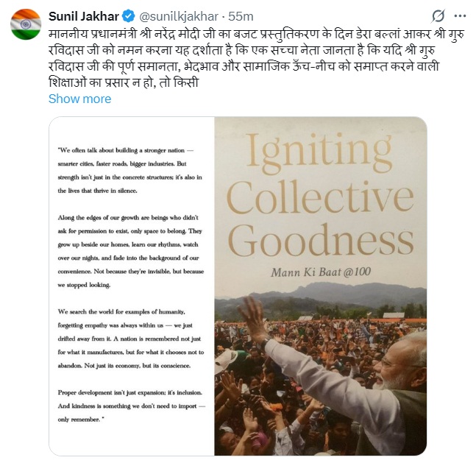Image resolution: width=476 pixels, height=463 pixels.
Task: Open the book cover image on the right
Action: click(320, 286)
